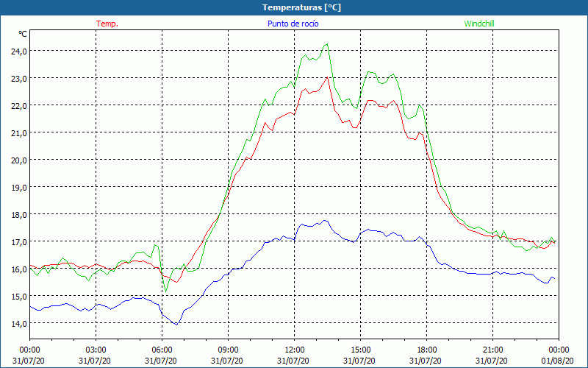
Task: Click the '16,0' y-axis value
Action: pos(19,269)
